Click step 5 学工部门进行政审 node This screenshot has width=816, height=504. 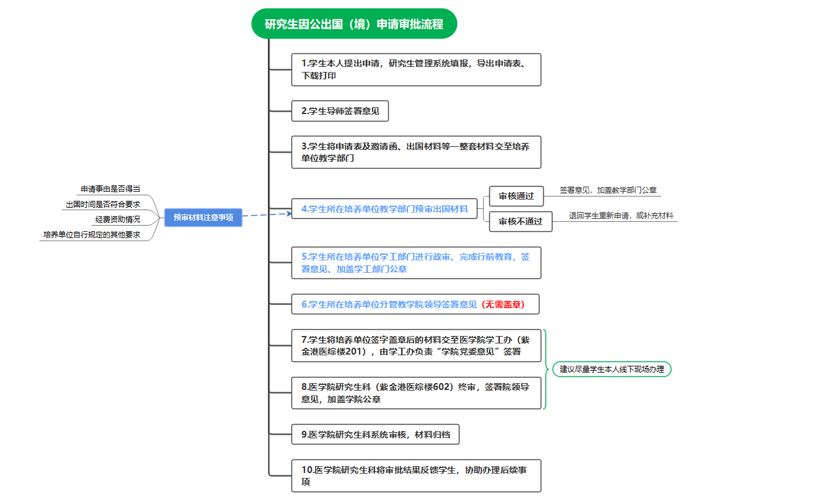416,263
